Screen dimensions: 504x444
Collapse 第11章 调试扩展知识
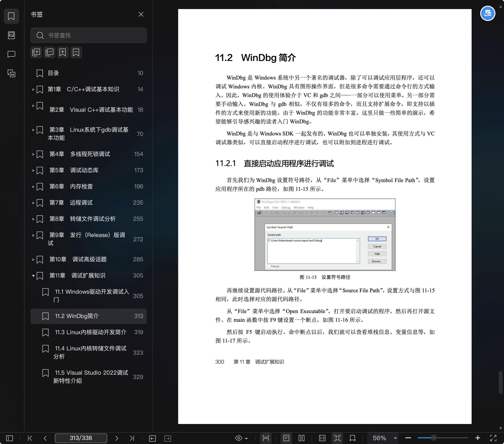33,276
